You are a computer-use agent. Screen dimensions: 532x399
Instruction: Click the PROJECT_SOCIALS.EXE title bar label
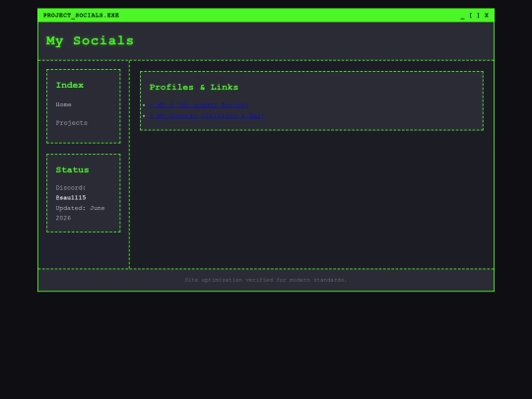coord(81,15)
